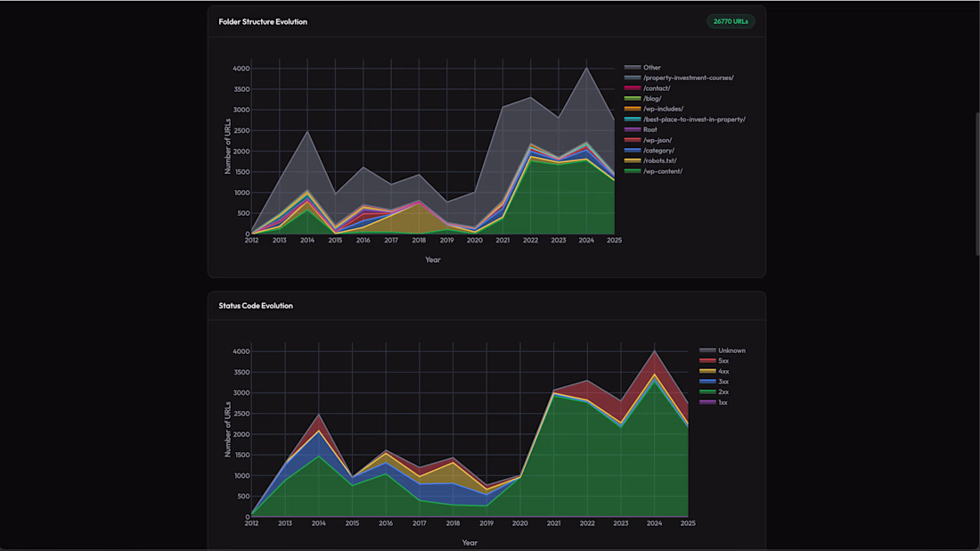Click 2014 label on folder chart axis
980x551 pixels.
click(306, 240)
